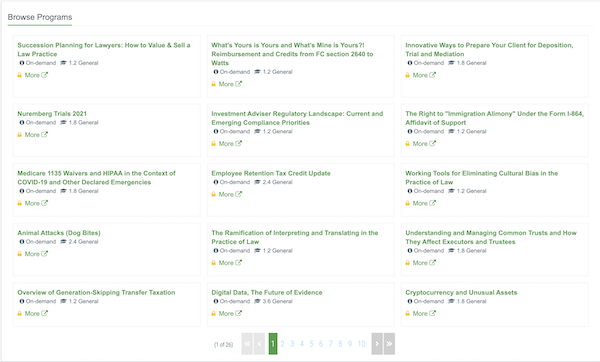
Task: Click the '3.6 General' credit text
Action: 277,302
